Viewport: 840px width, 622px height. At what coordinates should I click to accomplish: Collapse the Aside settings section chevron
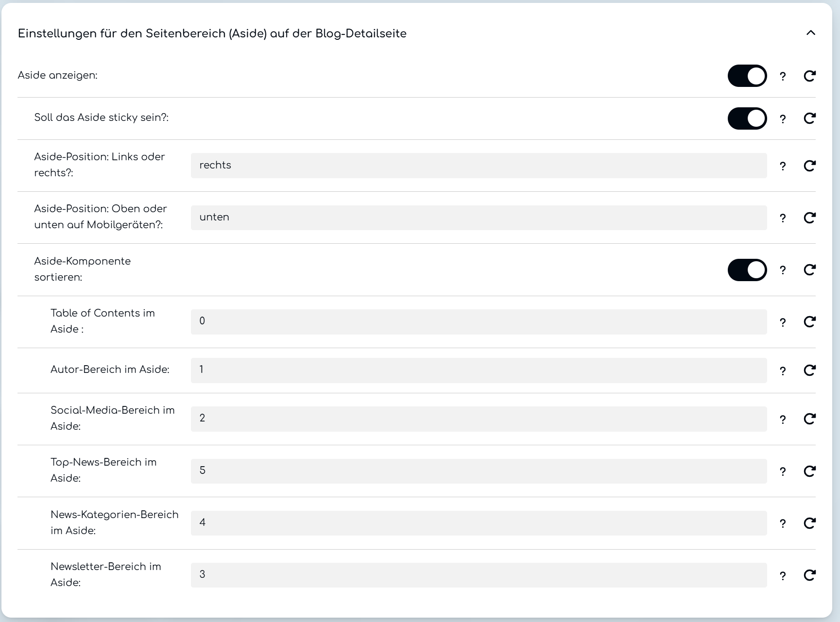click(810, 33)
